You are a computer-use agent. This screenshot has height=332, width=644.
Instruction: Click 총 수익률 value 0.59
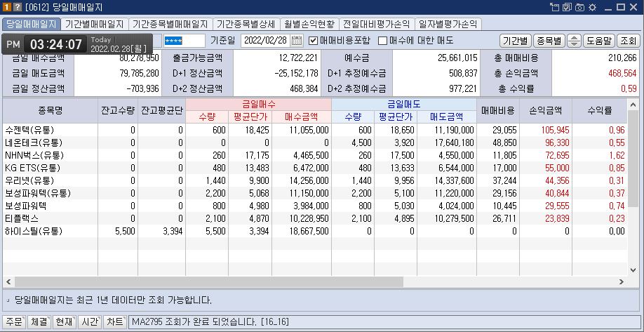pyautogui.click(x=629, y=88)
